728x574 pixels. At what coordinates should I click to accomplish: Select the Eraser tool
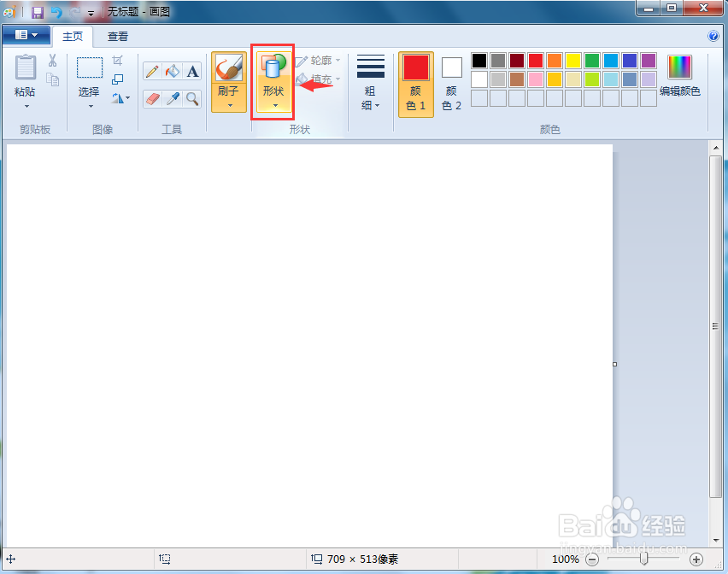coord(152,98)
